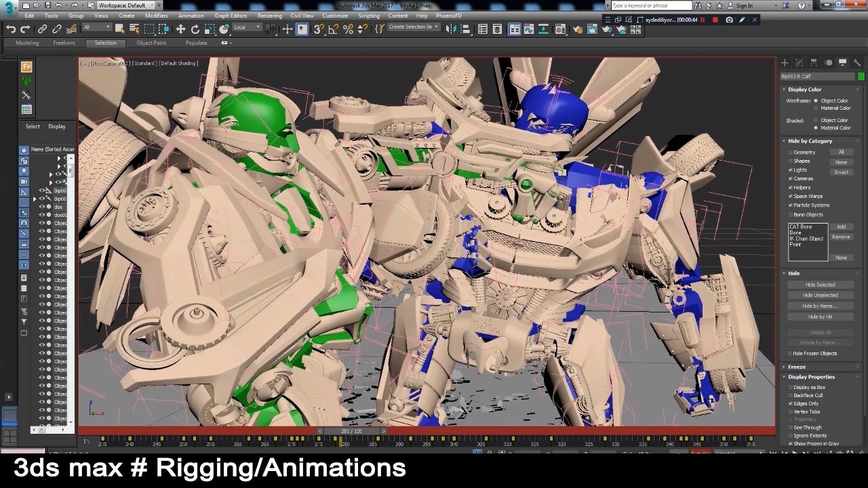Click the Undo arrow in main toolbar
Screen dimensions: 868x488
coord(11,29)
